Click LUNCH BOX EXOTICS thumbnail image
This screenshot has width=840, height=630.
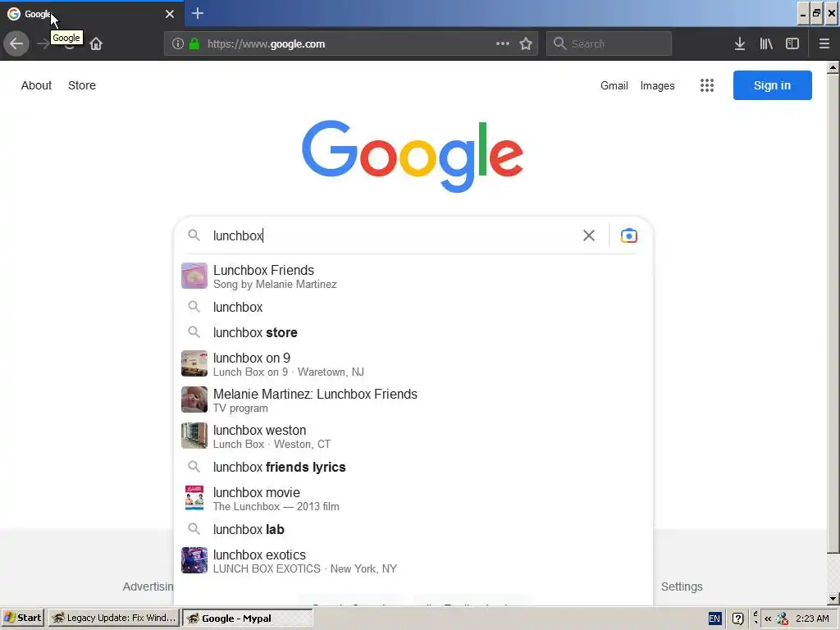tap(194, 560)
